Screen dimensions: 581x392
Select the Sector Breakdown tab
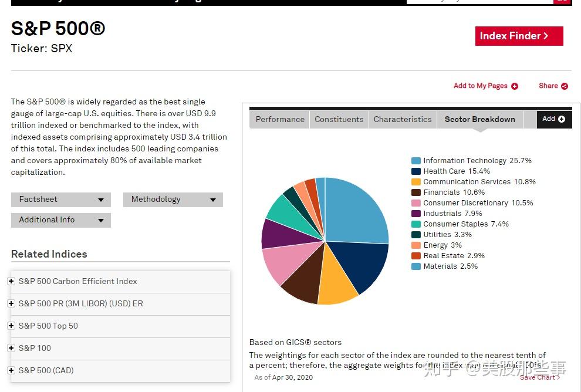(480, 119)
